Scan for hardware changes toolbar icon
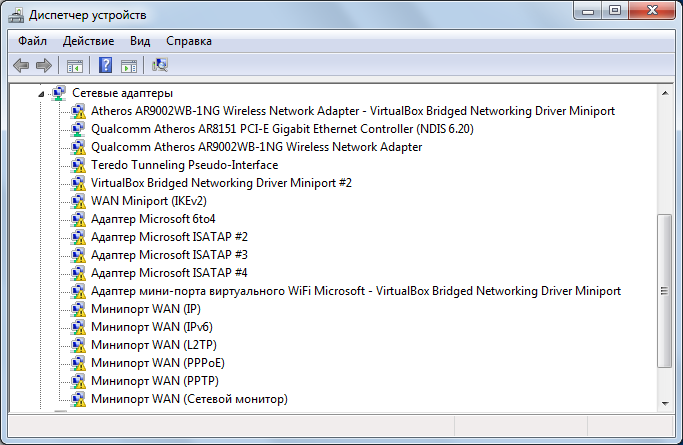This screenshot has height=445, width=683. (x=160, y=65)
